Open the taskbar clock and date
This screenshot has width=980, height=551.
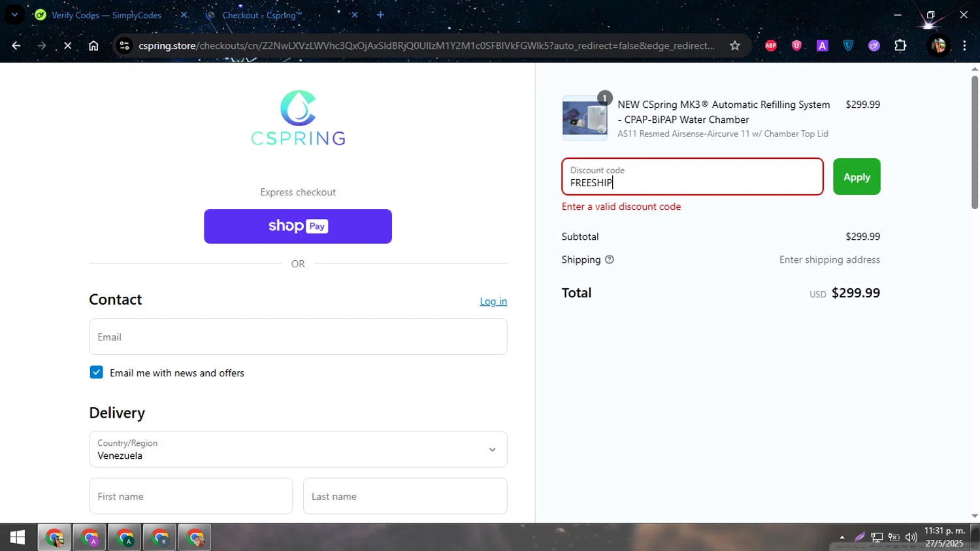pos(944,537)
